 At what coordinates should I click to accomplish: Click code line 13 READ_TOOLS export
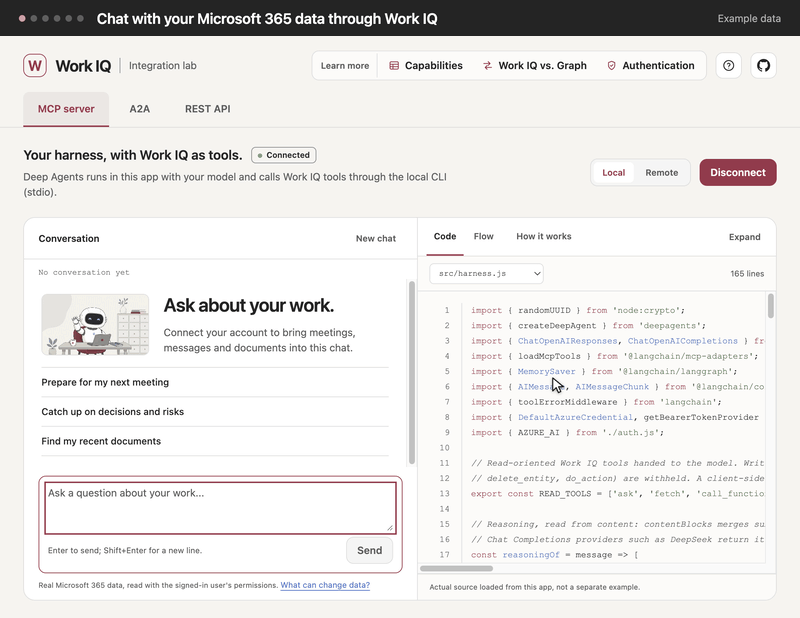click(617, 493)
